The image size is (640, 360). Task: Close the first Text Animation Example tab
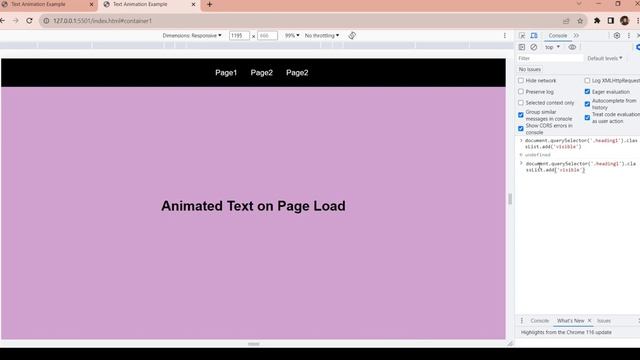click(91, 4)
